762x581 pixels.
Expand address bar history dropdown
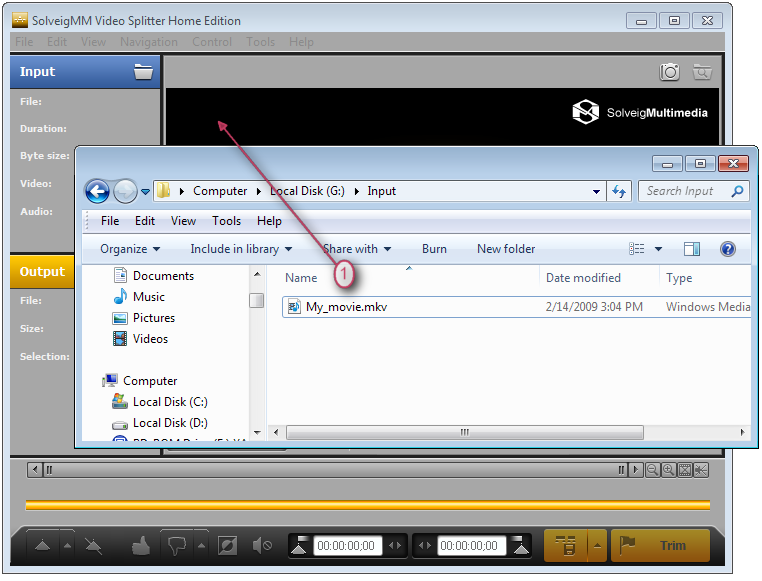596,191
